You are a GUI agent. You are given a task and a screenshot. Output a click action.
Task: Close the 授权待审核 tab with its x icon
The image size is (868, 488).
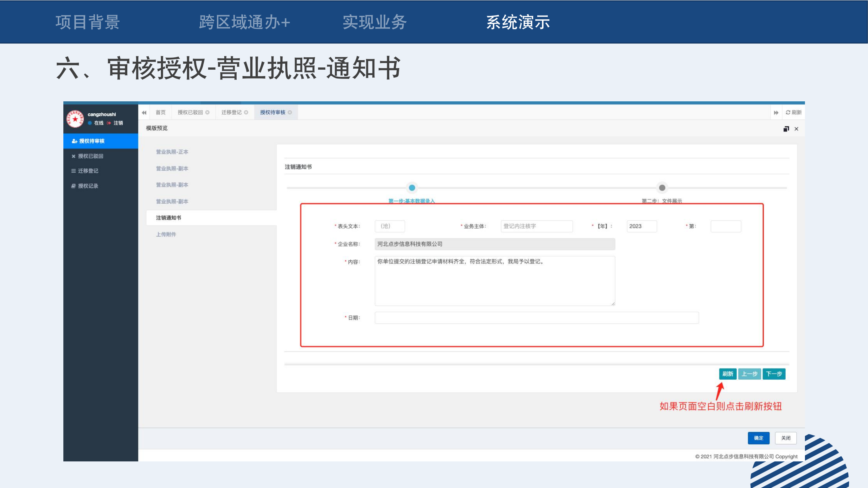click(x=290, y=112)
